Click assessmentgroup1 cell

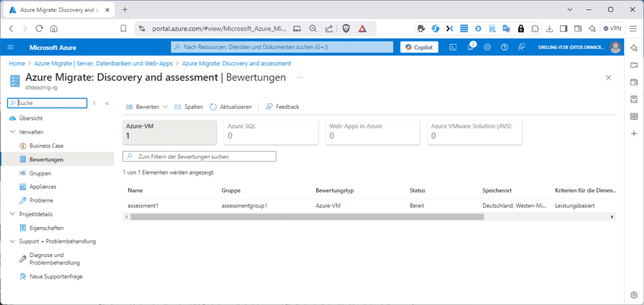tap(245, 205)
